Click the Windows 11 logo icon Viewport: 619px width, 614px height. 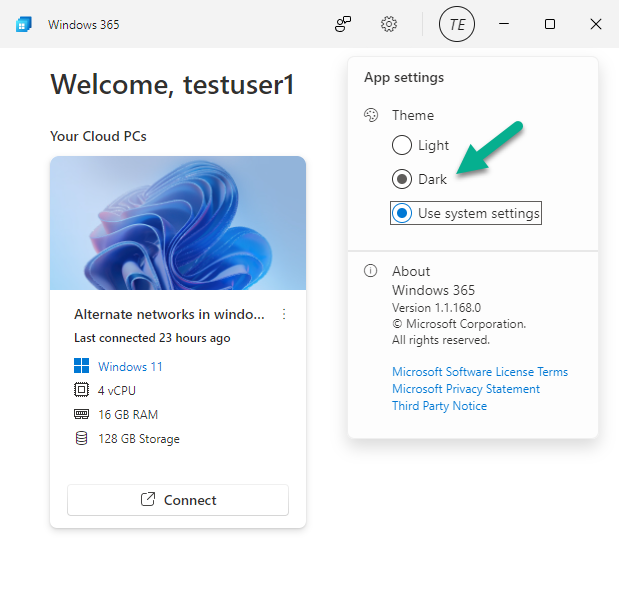click(81, 366)
